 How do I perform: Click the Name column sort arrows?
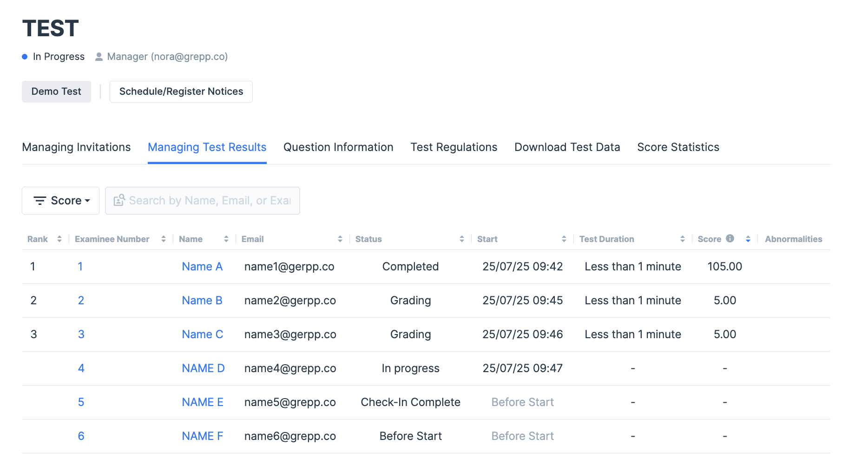[226, 239]
